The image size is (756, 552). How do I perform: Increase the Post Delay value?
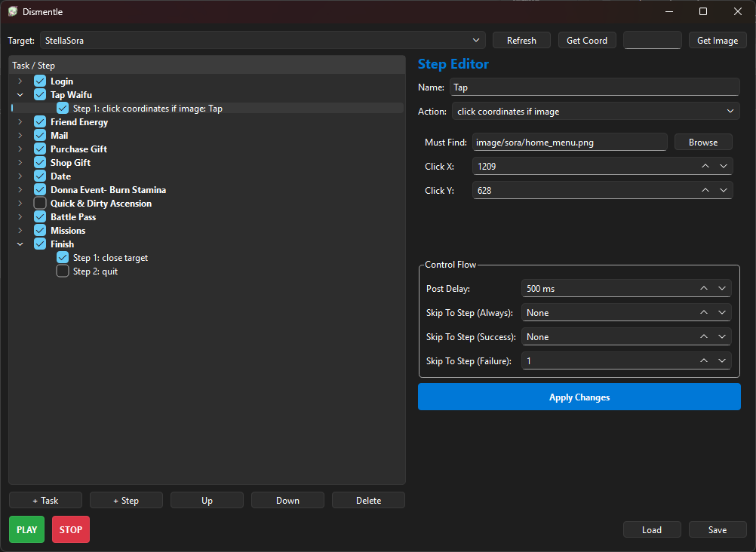(703, 288)
